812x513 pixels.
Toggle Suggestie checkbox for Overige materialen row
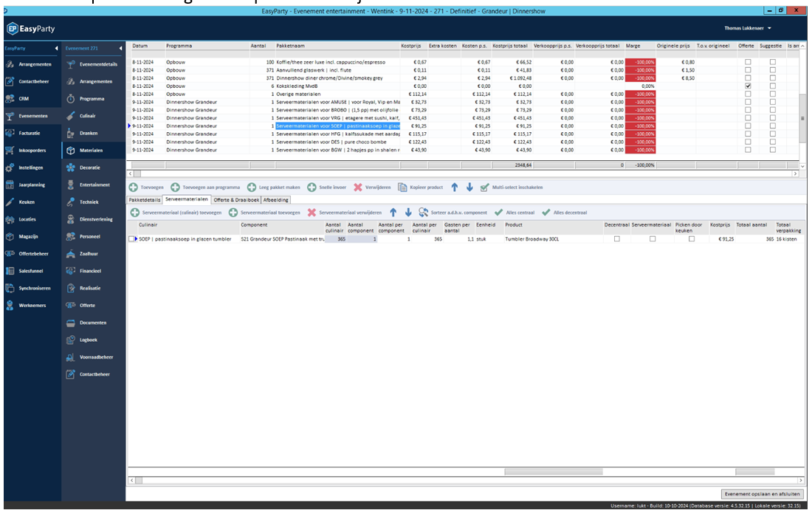click(x=772, y=94)
